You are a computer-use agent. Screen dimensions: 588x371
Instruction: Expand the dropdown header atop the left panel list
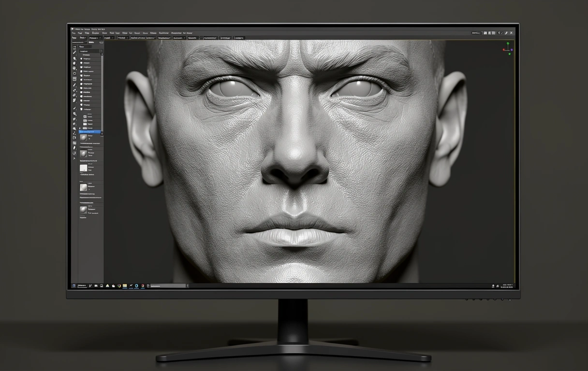(90, 51)
